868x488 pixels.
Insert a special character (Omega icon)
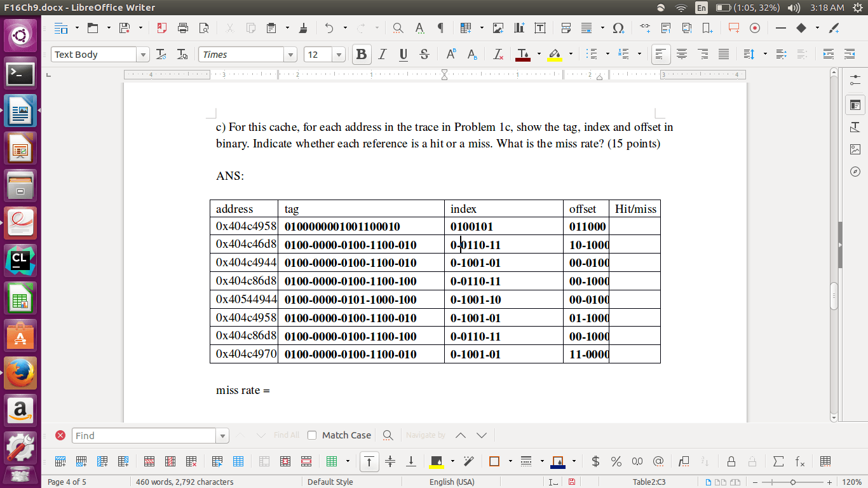(x=618, y=28)
